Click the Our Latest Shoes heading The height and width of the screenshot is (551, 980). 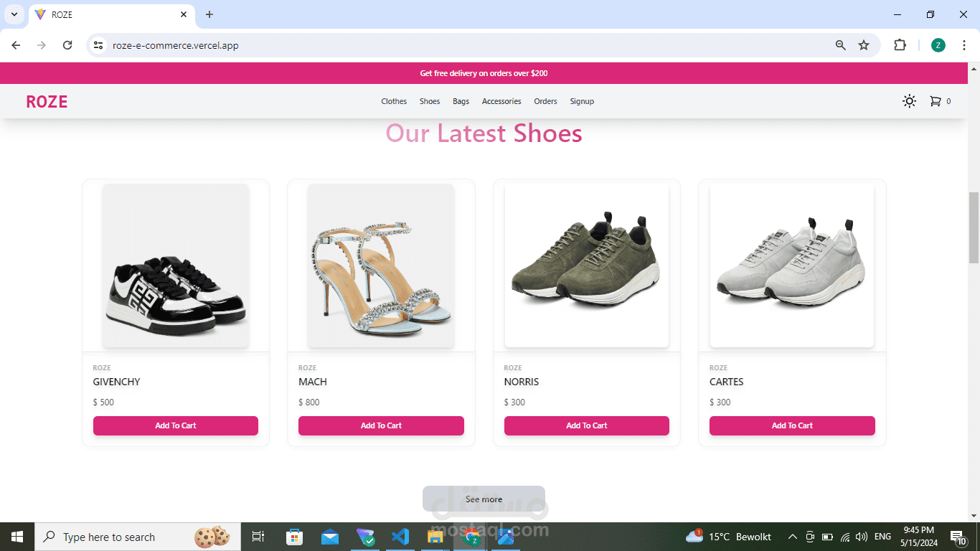click(484, 133)
